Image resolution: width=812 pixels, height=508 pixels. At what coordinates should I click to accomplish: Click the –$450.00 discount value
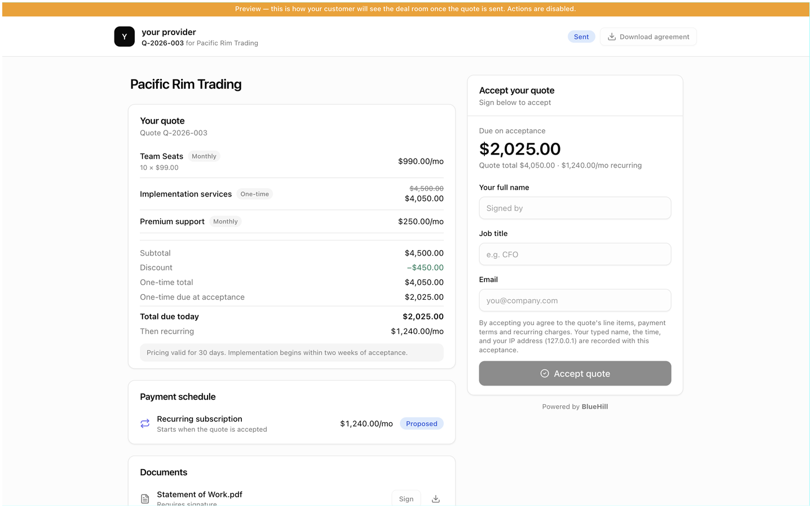425,268
